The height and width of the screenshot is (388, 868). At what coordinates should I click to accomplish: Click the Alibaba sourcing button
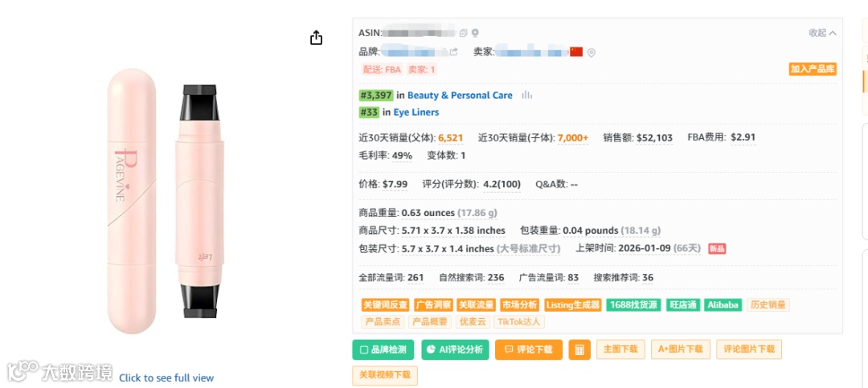coord(723,305)
